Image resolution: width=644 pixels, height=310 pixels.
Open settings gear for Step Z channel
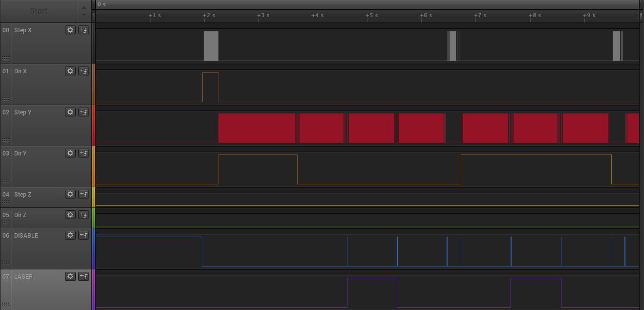[x=70, y=194]
